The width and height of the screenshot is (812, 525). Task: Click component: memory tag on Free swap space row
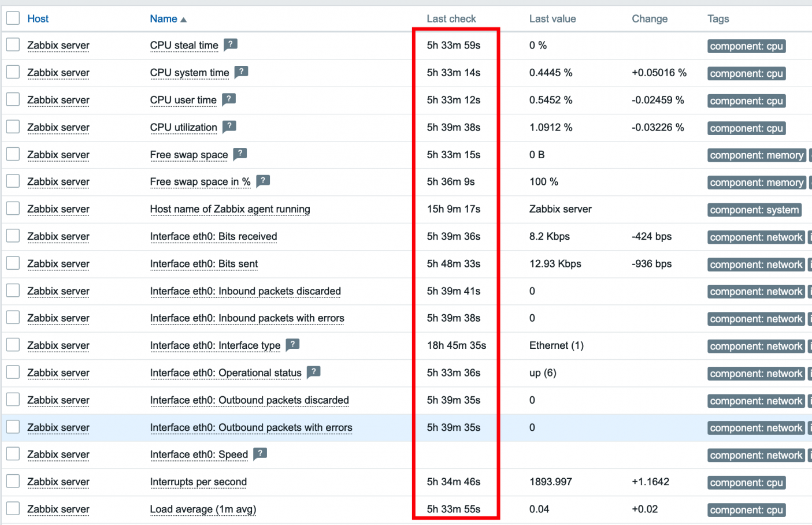click(756, 155)
